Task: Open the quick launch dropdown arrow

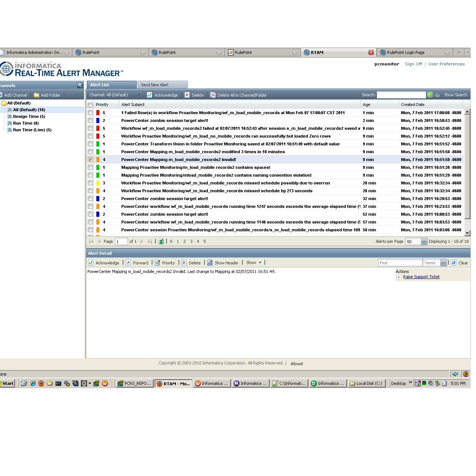Action: [x=90, y=383]
